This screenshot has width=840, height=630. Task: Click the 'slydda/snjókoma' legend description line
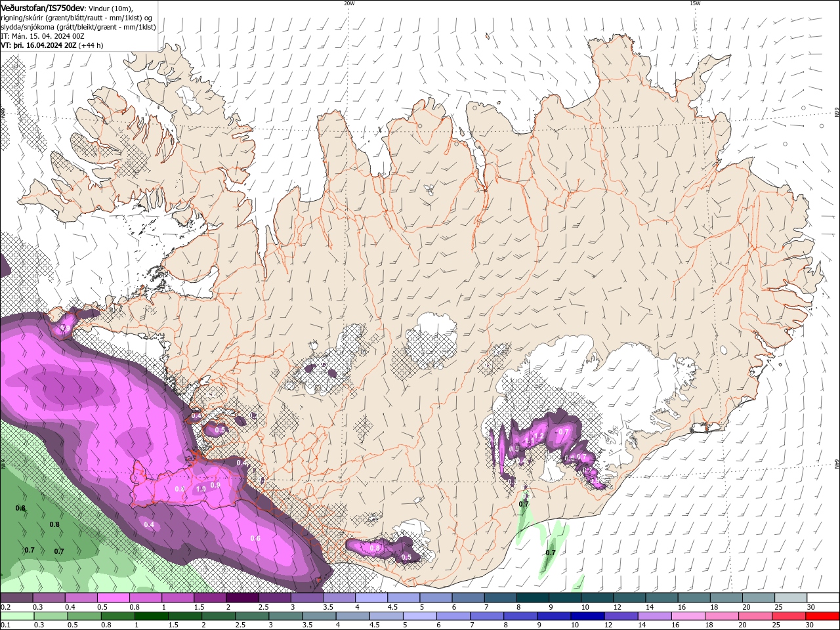(x=78, y=27)
